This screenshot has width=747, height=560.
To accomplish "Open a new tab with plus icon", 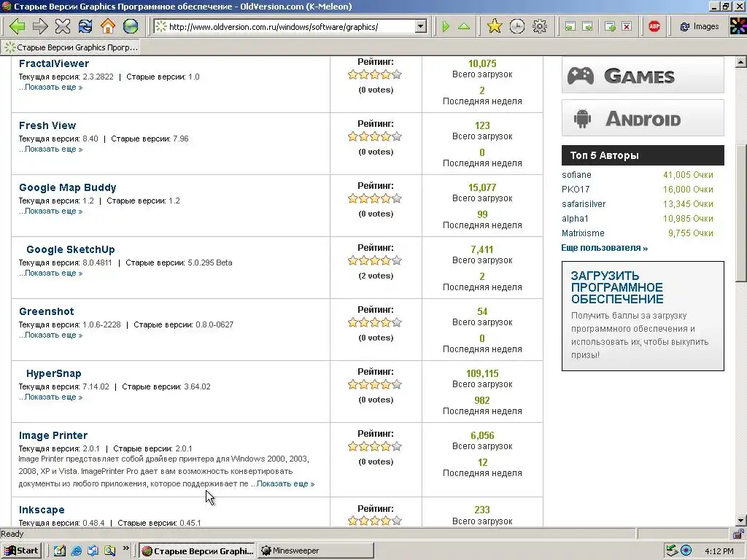I will [610, 27].
